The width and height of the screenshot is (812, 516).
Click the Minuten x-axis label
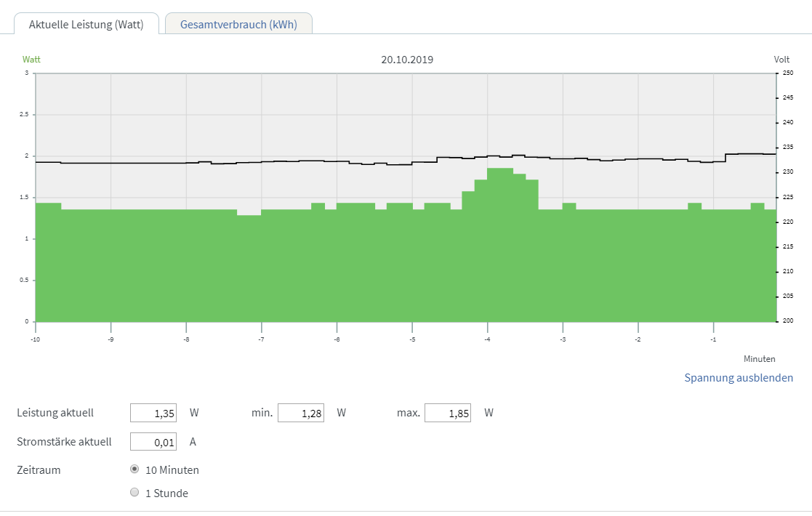tap(759, 359)
